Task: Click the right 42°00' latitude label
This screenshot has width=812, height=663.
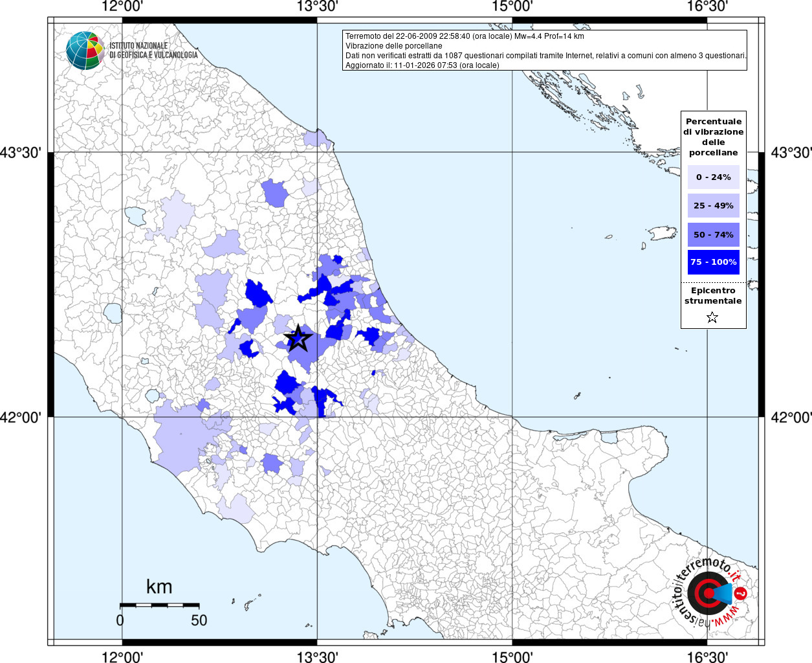Action: tap(791, 417)
